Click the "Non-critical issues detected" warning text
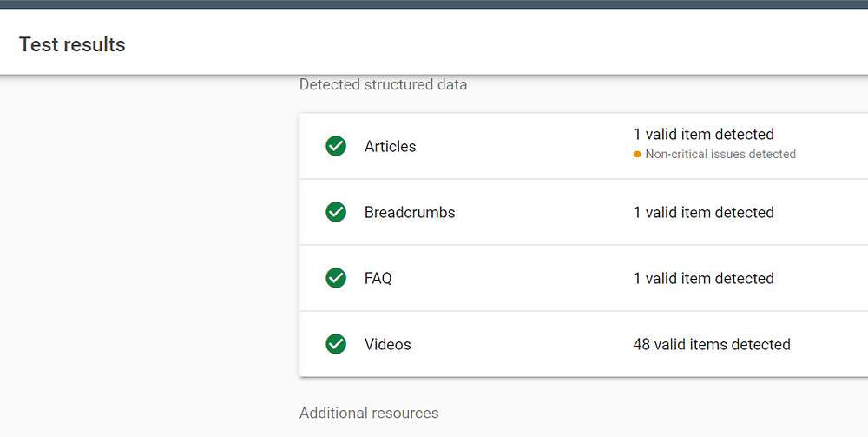The height and width of the screenshot is (437, 868). coord(720,154)
